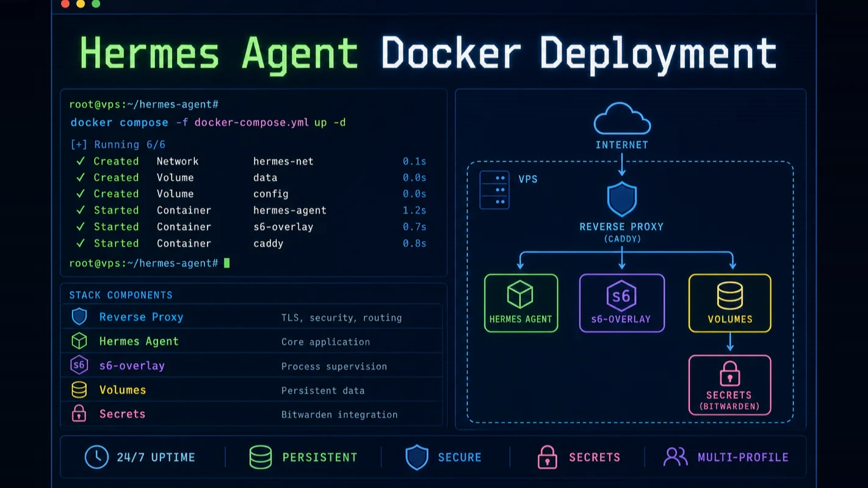Select the s6-overlay hexagon box in diagram
The height and width of the screenshot is (488, 868).
621,303
